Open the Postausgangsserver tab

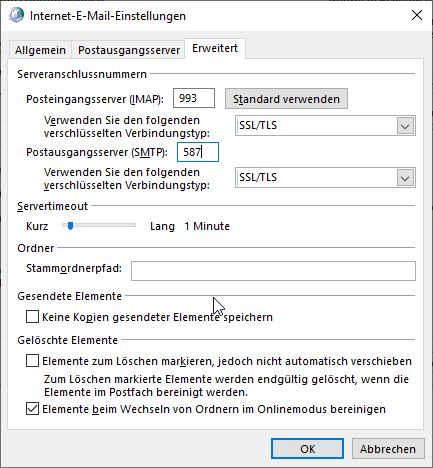[x=129, y=50]
